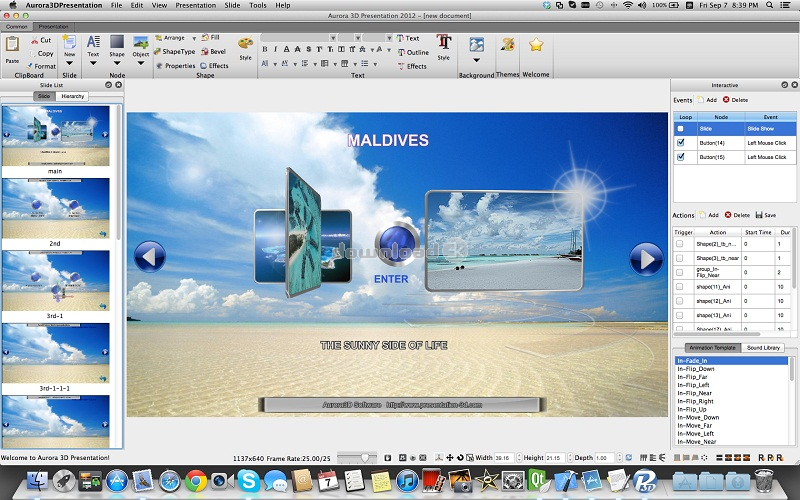The image size is (800, 500).
Task: Expand the Object node dropdown arrow
Action: pos(141,63)
